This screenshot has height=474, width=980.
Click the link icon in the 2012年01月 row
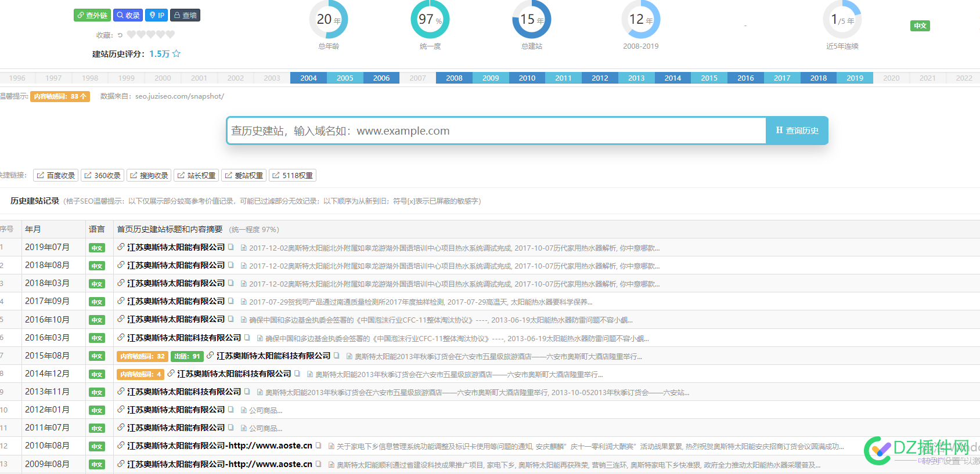[121, 410]
